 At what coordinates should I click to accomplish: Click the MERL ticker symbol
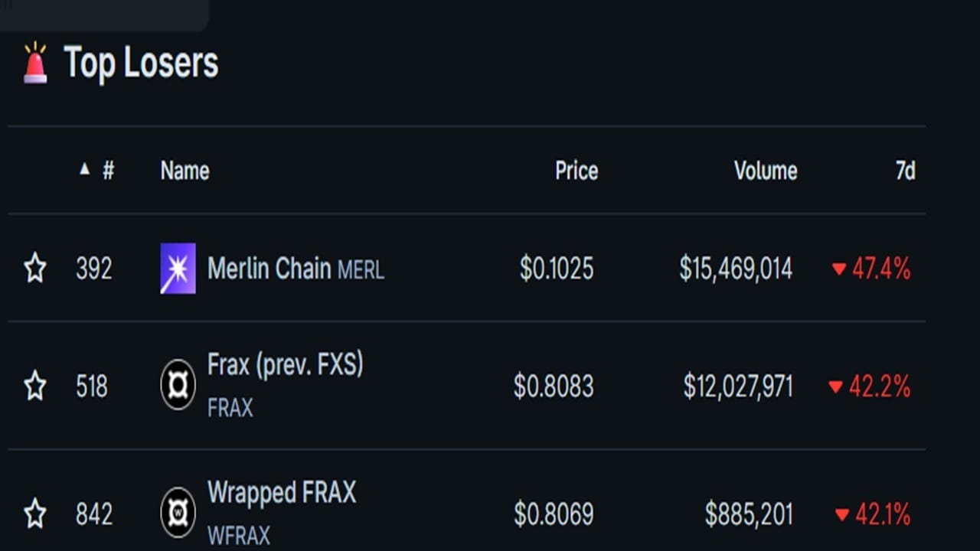pyautogui.click(x=361, y=270)
